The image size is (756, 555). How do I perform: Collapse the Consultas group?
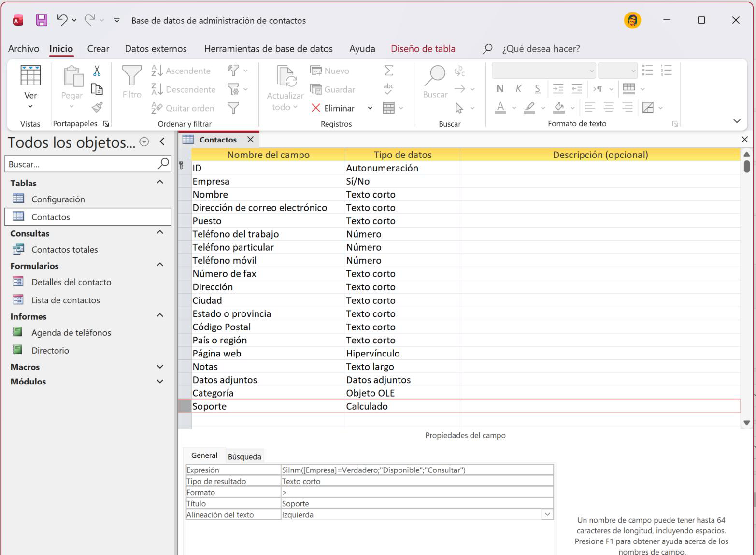click(160, 232)
